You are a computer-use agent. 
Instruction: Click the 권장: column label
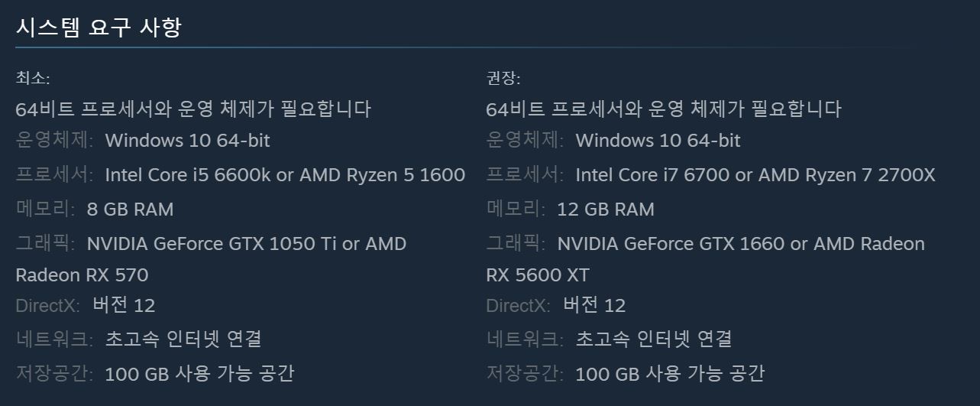tap(503, 78)
